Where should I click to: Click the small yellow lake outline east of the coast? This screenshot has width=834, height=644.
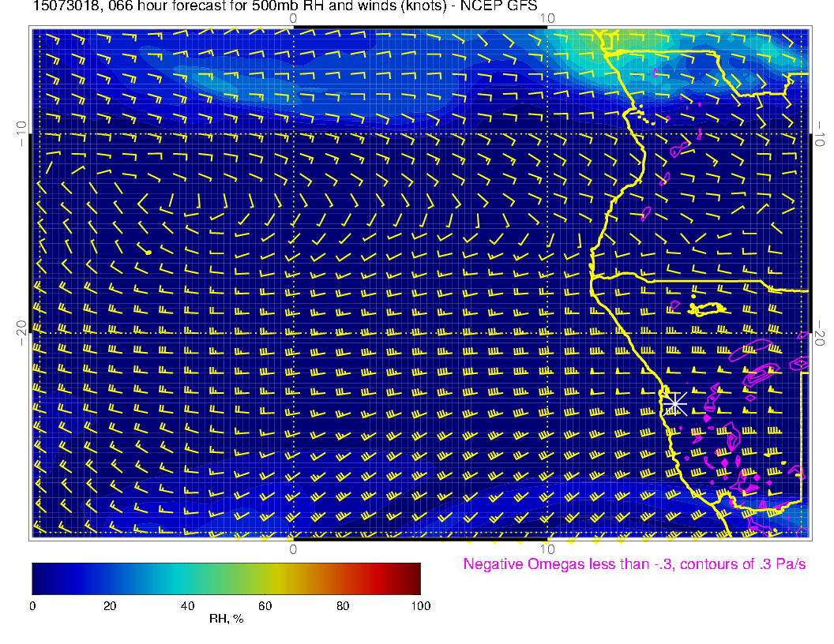click(706, 309)
